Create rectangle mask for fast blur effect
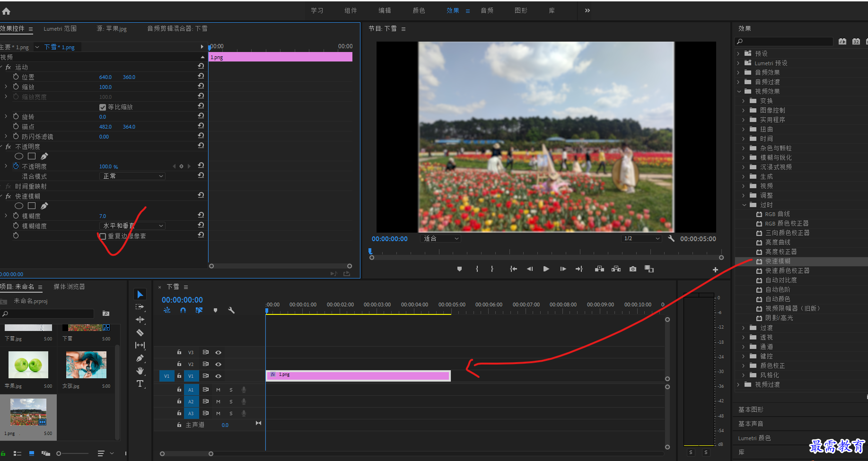868x461 pixels. pyautogui.click(x=32, y=206)
